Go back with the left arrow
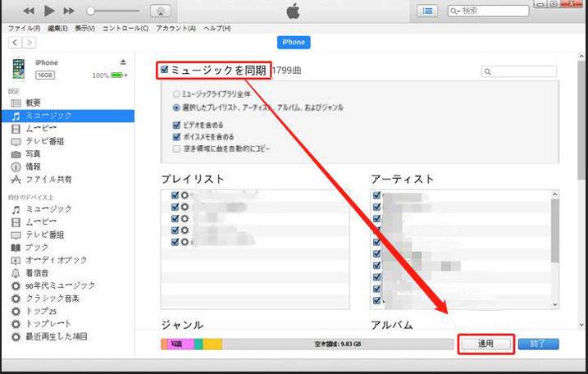 [x=15, y=43]
